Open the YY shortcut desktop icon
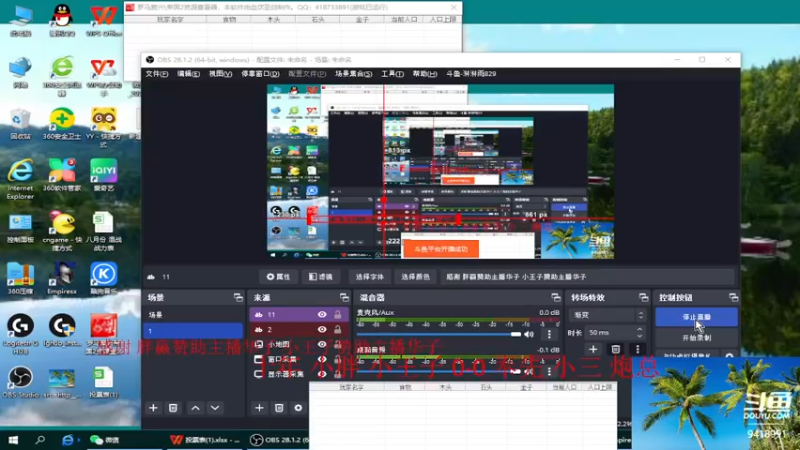This screenshot has height=450, width=800. (104, 128)
